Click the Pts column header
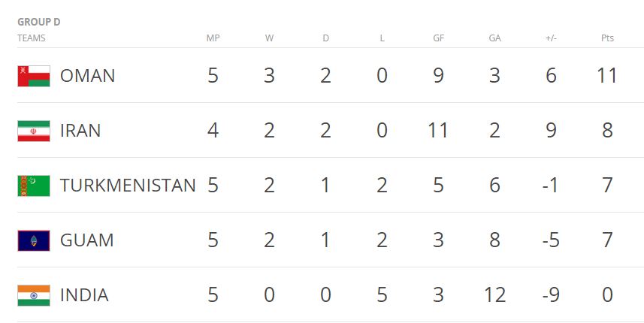The image size is (644, 323). (x=607, y=38)
